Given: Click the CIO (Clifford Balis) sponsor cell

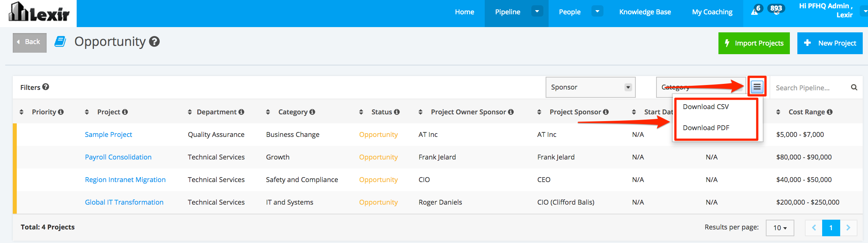Looking at the screenshot, I should click(566, 202).
